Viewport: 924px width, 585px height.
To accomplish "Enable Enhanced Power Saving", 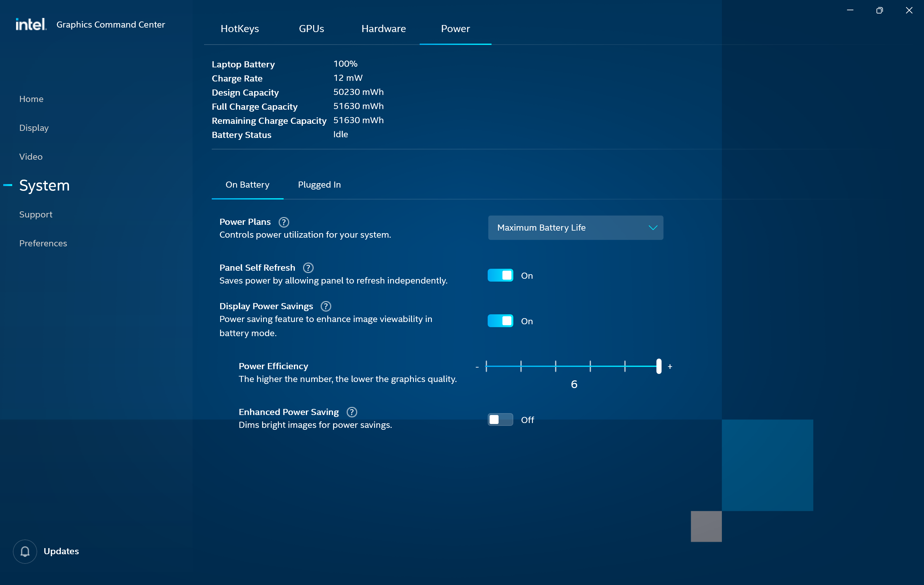I will point(500,420).
